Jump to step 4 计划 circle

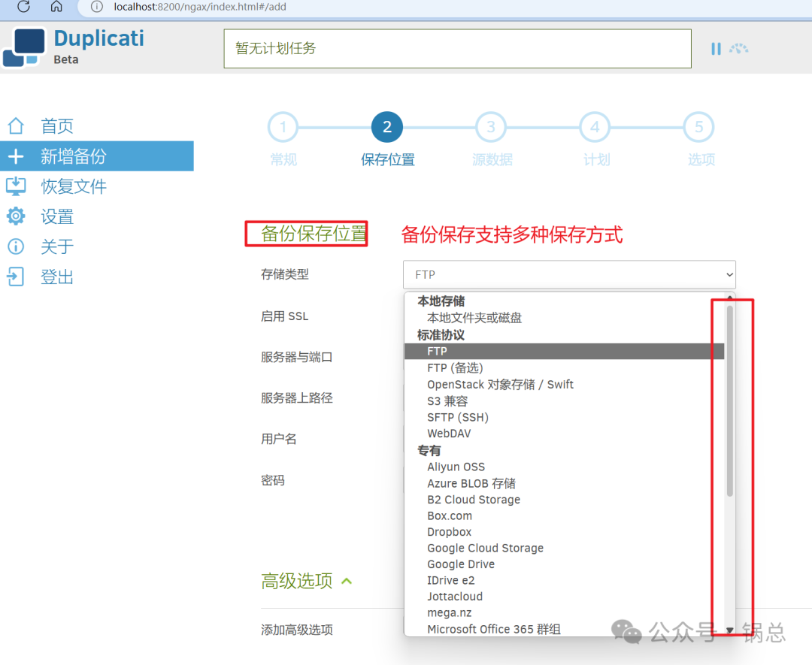(x=595, y=127)
